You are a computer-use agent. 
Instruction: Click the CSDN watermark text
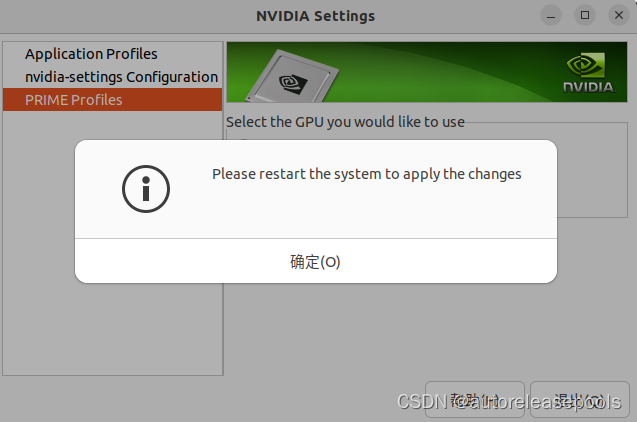509,402
